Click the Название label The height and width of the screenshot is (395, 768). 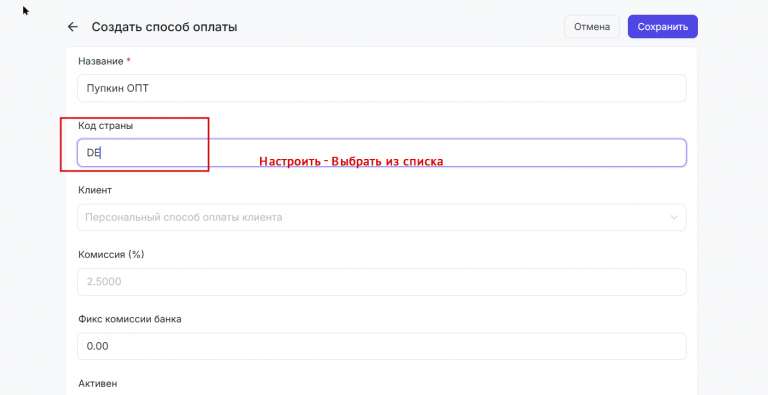click(x=101, y=61)
